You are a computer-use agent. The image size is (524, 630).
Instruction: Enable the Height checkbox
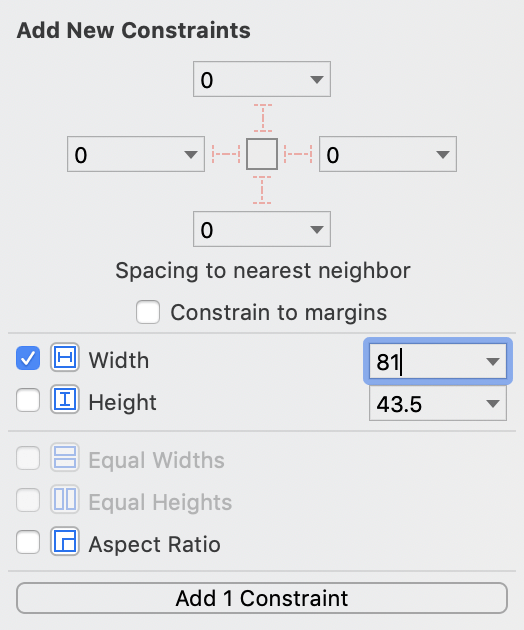pos(28,400)
